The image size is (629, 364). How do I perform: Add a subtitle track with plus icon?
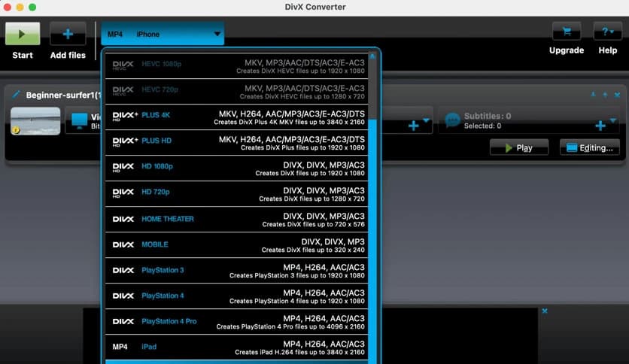600,126
